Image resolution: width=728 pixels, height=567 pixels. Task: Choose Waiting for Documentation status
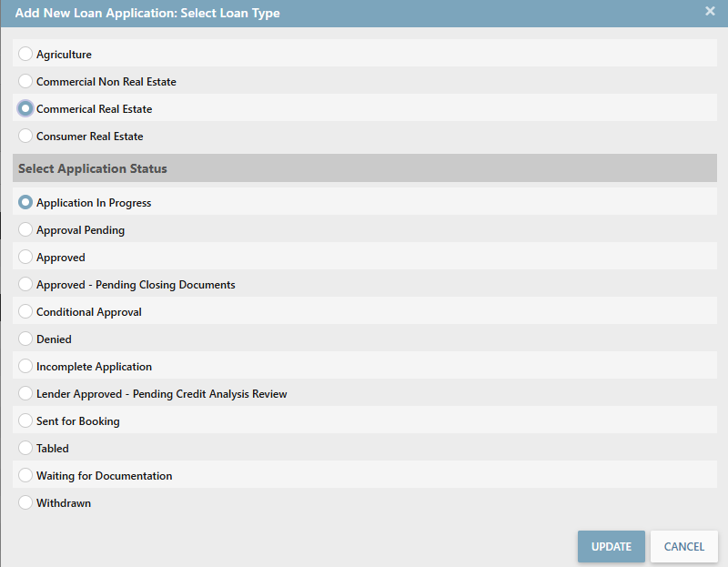pos(25,476)
